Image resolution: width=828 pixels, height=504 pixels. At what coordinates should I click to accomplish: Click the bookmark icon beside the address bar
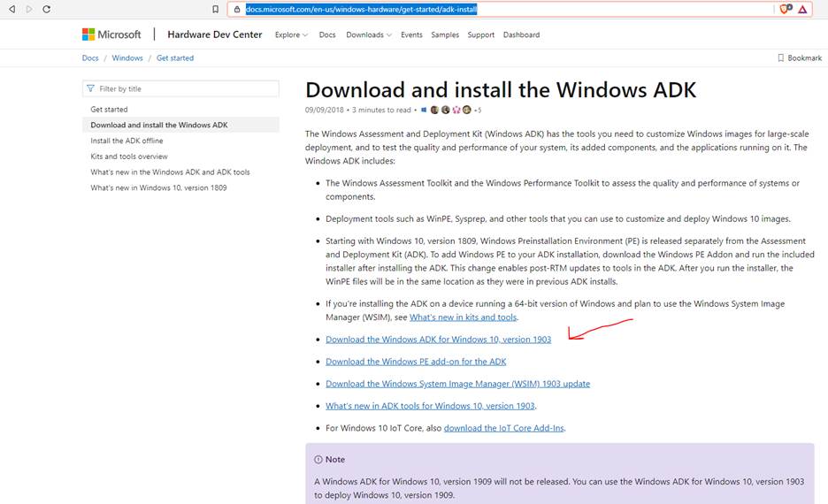[216, 9]
